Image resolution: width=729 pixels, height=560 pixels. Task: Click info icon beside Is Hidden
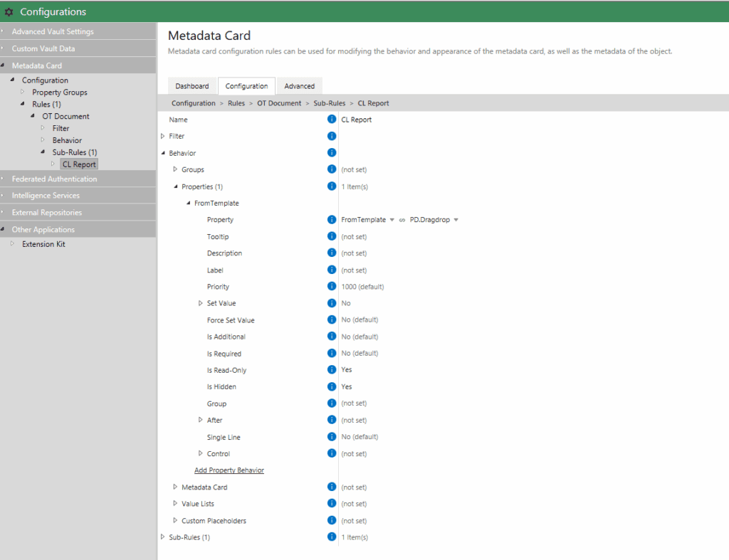coord(332,387)
